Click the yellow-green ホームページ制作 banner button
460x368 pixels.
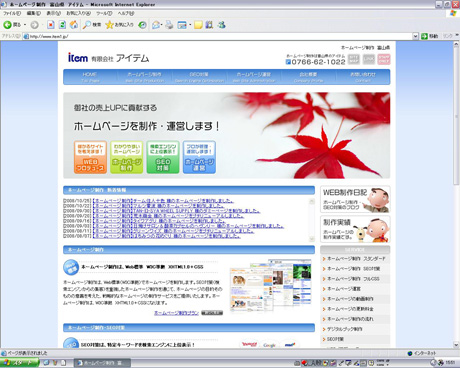click(x=127, y=157)
